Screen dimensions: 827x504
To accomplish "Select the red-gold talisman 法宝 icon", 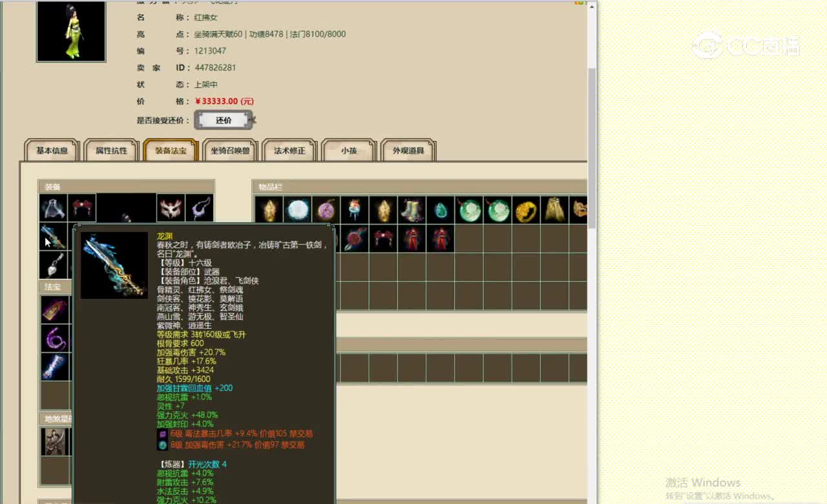I will coord(55,310).
